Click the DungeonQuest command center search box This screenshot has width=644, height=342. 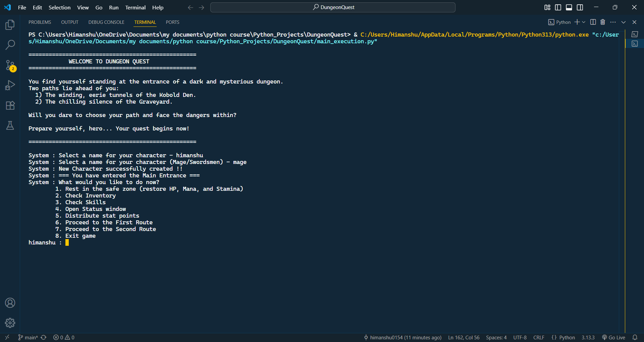tap(333, 7)
